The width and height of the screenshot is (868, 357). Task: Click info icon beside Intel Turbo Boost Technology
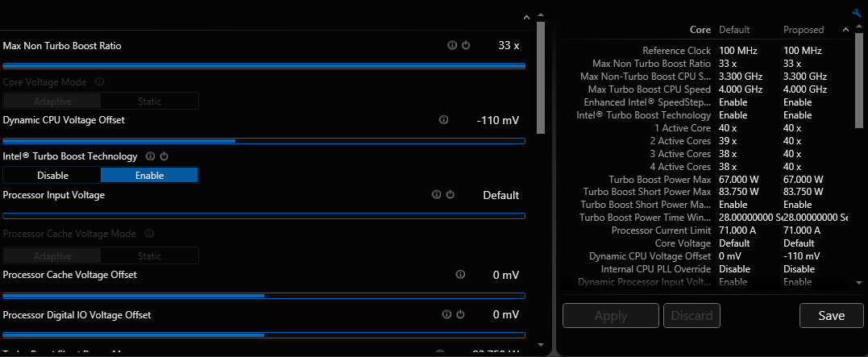151,156
